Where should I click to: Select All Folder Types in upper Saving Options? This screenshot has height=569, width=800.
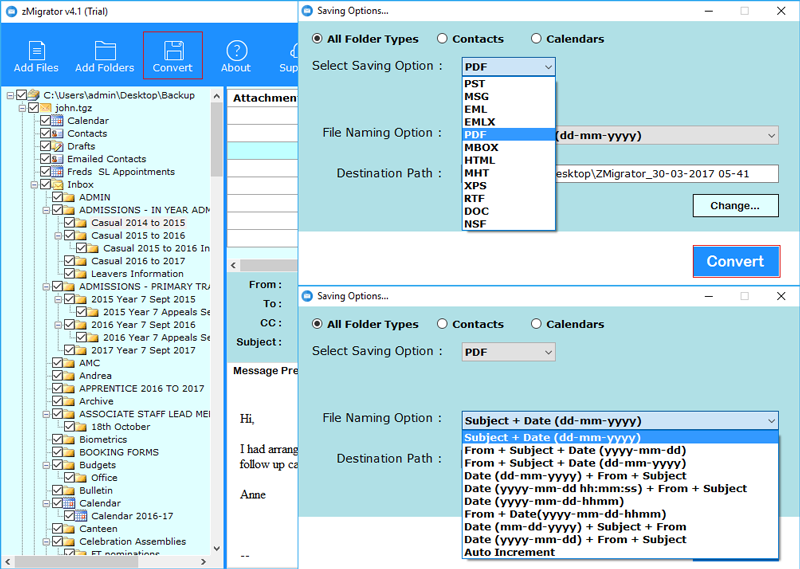point(317,39)
